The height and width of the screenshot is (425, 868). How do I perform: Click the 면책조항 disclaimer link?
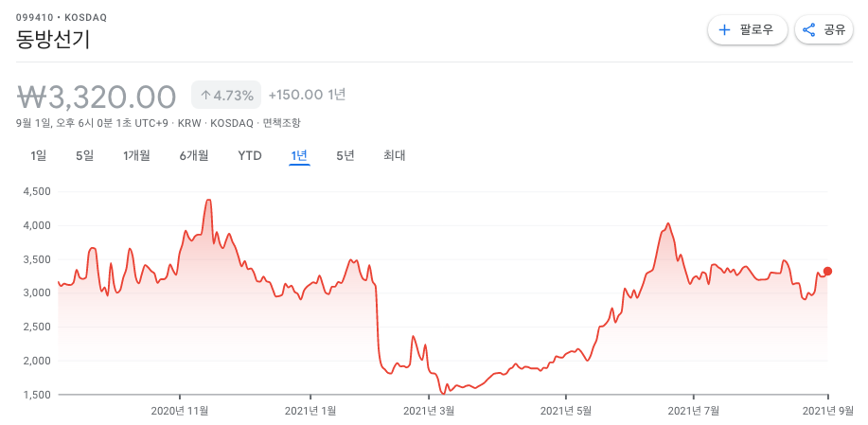pyautogui.click(x=282, y=123)
